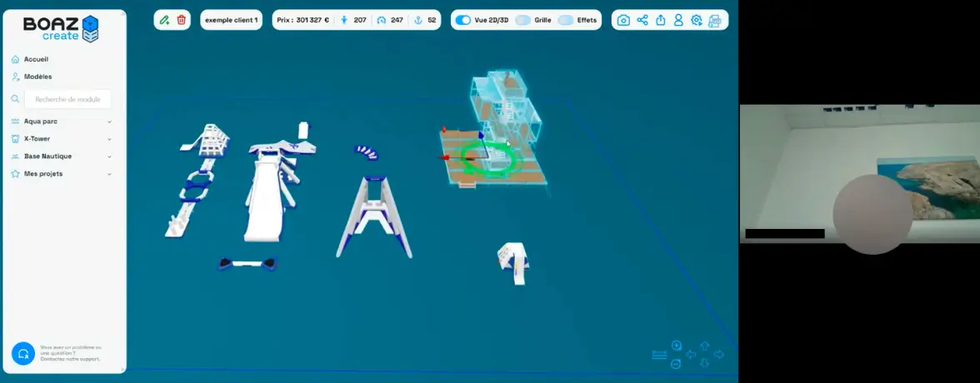Screen dimensions: 980x383
Task: Click the last icon in the top-right toolbar
Action: [x=715, y=21]
